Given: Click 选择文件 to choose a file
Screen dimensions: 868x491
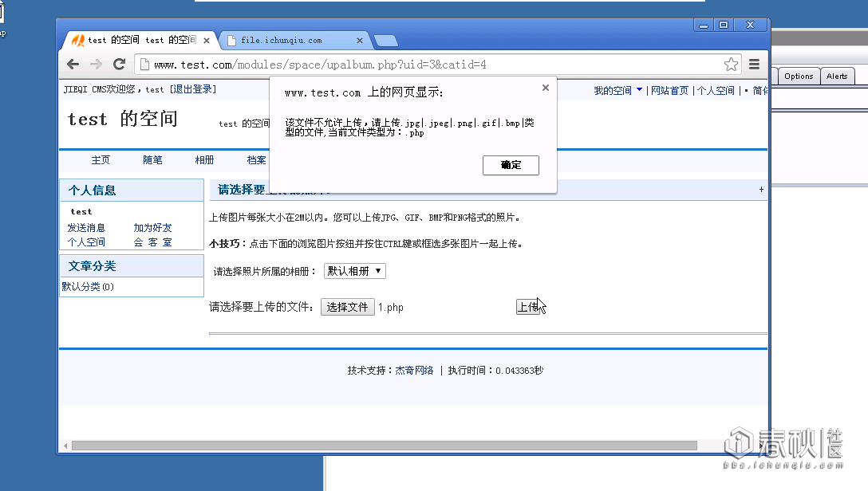Looking at the screenshot, I should [x=348, y=307].
